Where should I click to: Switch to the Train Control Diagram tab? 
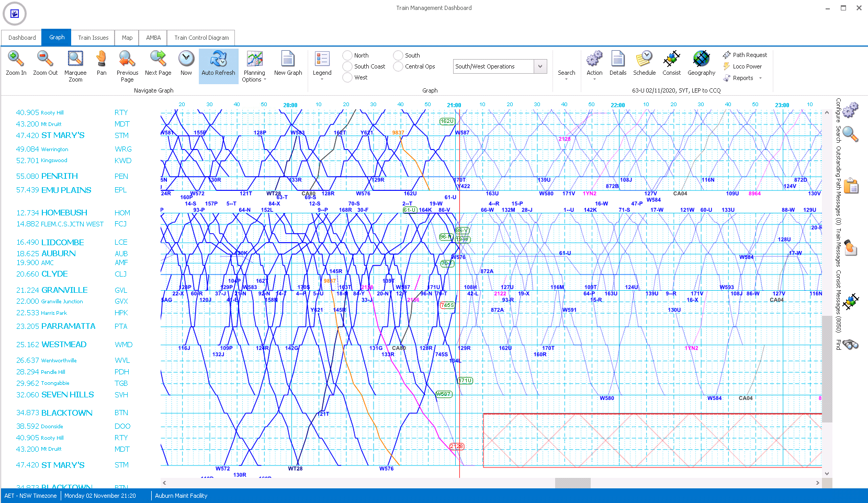point(201,37)
